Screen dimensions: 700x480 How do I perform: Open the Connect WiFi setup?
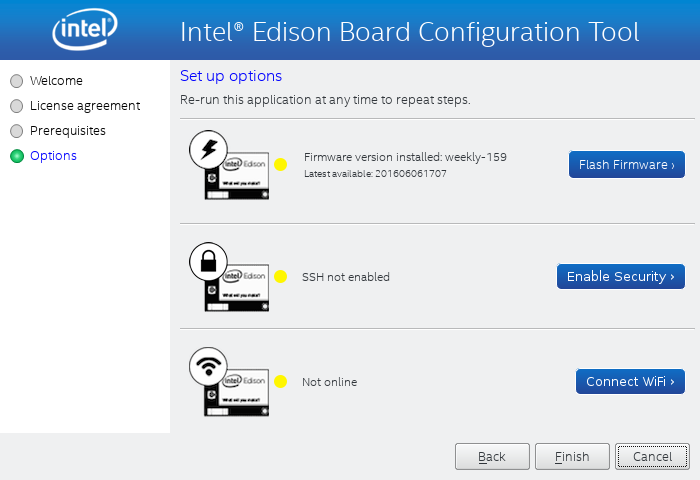click(x=630, y=381)
